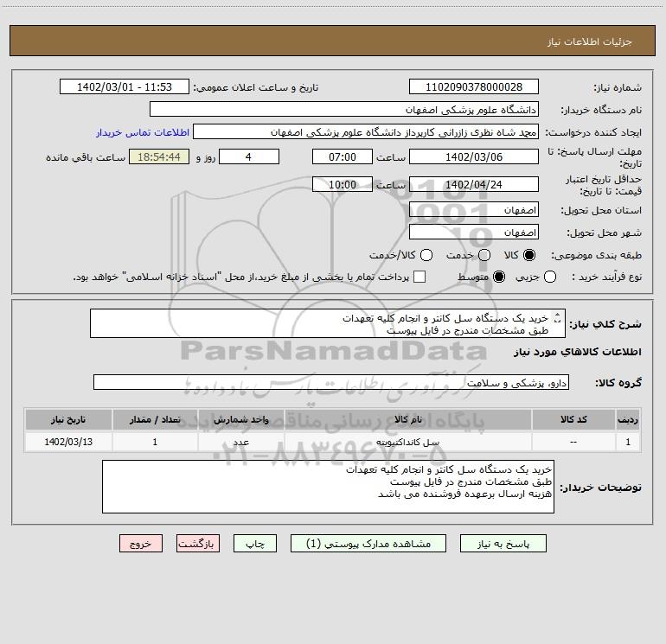Click the unit cell عدد
Viewport: 666px width, 644px height.
[x=240, y=442]
